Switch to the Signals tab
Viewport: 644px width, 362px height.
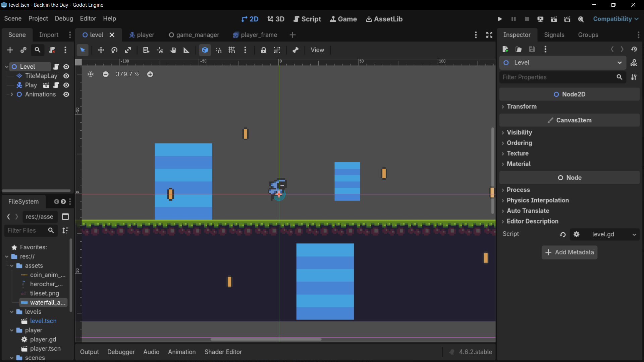[x=554, y=35]
